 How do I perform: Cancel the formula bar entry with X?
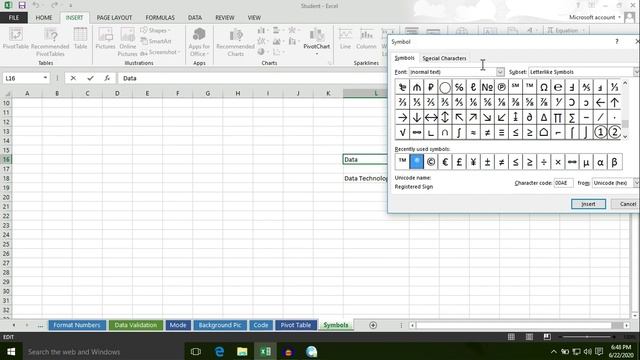click(73, 78)
